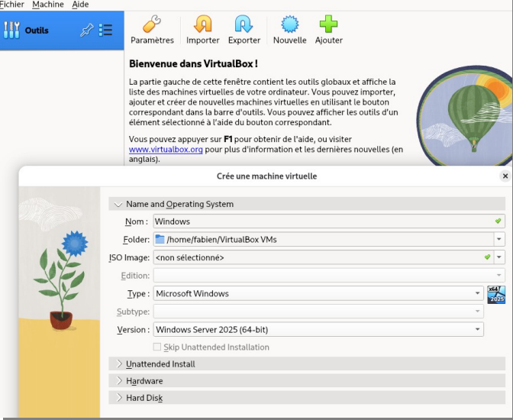Open the Type dropdown for Microsoft Windows

point(478,293)
